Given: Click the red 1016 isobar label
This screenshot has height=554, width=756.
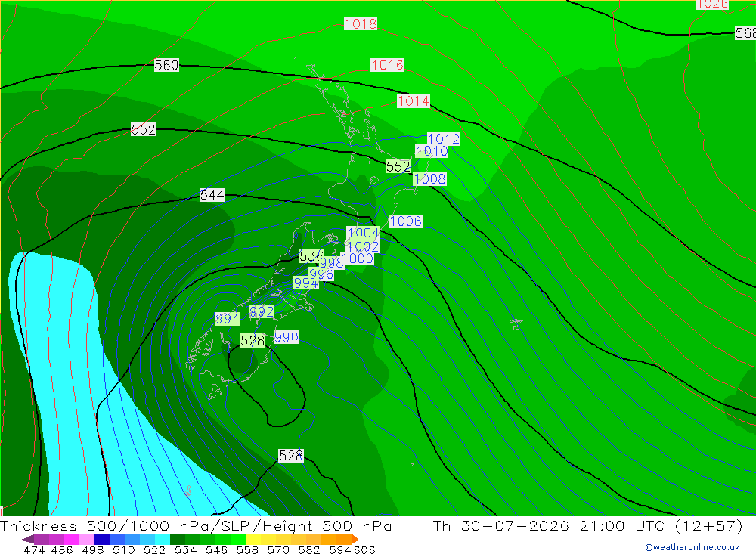Looking at the screenshot, I should click(x=387, y=64).
